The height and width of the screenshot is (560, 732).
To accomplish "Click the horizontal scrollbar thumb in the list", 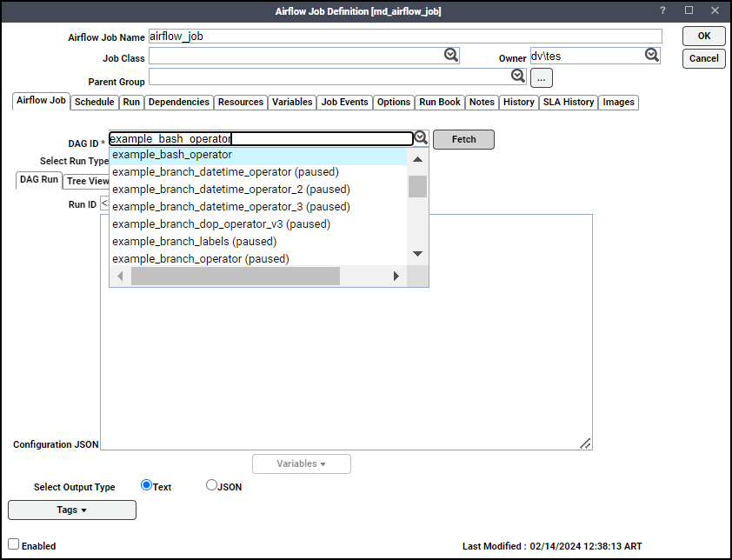I will click(x=236, y=276).
